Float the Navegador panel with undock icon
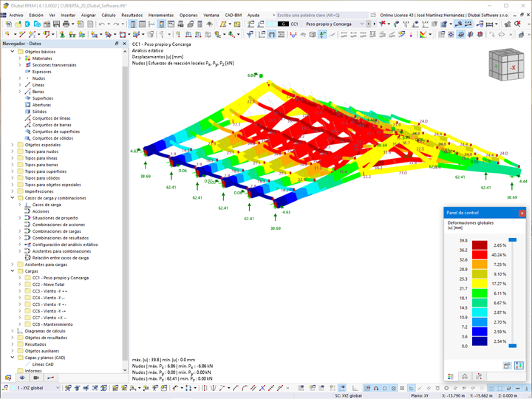The image size is (532, 399). tap(117, 44)
